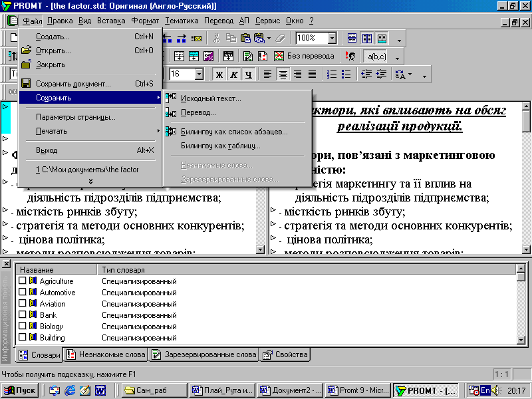Click the Cut scissors icon
The width and height of the screenshot is (532, 399).
click(x=217, y=38)
